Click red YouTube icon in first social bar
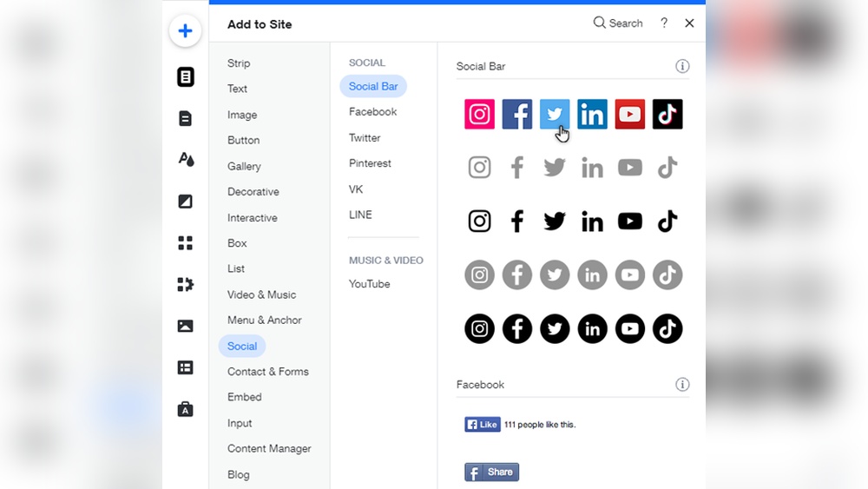The image size is (868, 489). point(630,114)
